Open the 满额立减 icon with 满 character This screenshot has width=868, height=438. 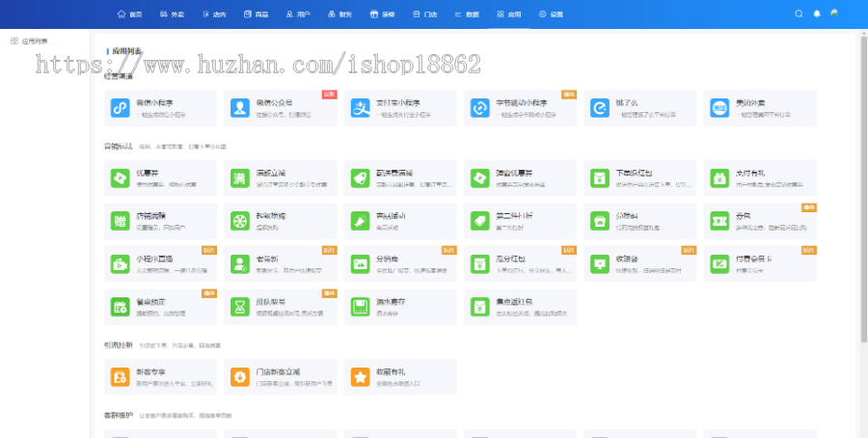coord(240,178)
